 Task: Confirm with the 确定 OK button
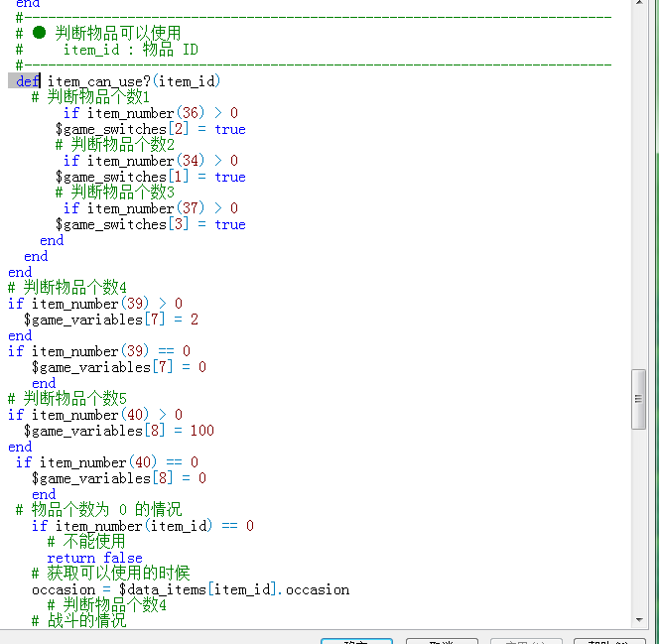click(356, 641)
